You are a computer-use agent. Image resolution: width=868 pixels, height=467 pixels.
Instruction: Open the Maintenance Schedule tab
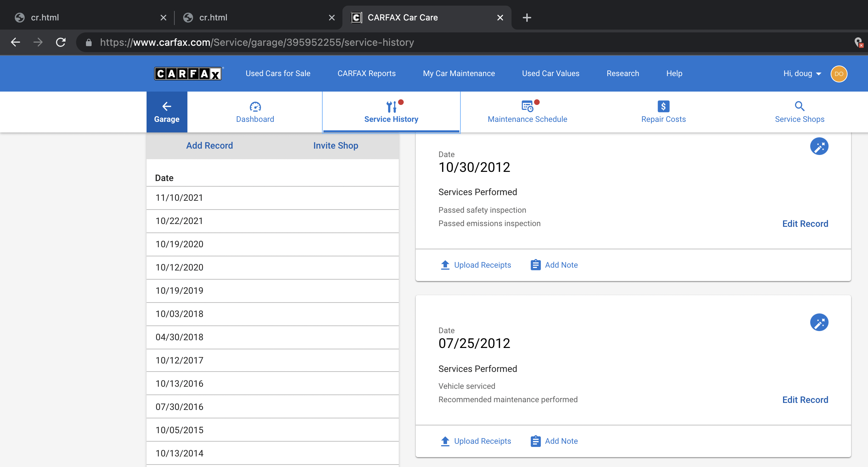(527, 112)
